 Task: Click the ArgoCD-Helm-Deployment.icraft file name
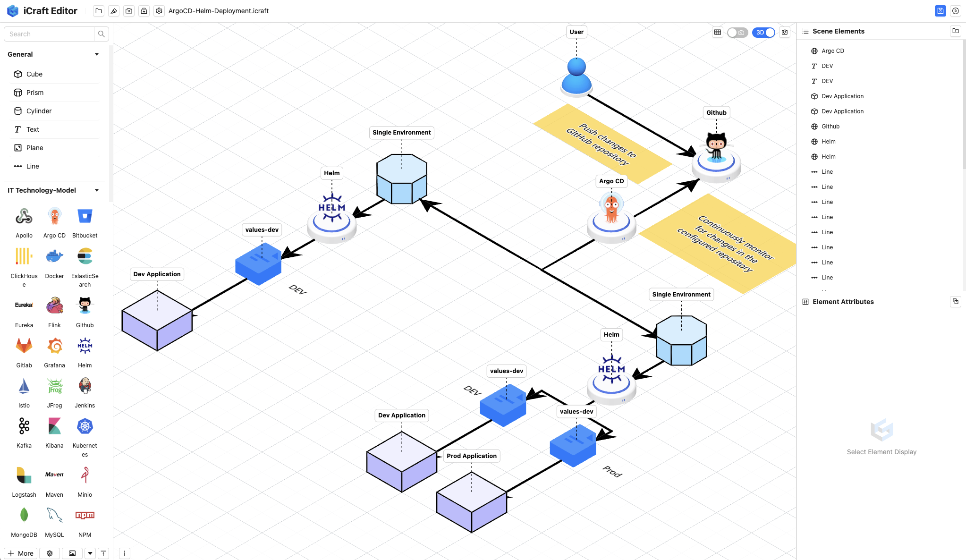click(219, 11)
